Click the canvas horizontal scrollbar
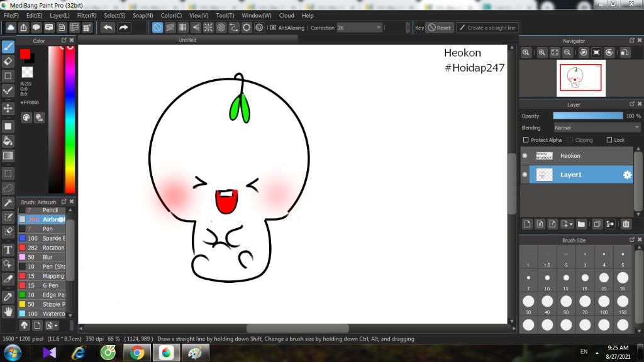 tap(297, 328)
